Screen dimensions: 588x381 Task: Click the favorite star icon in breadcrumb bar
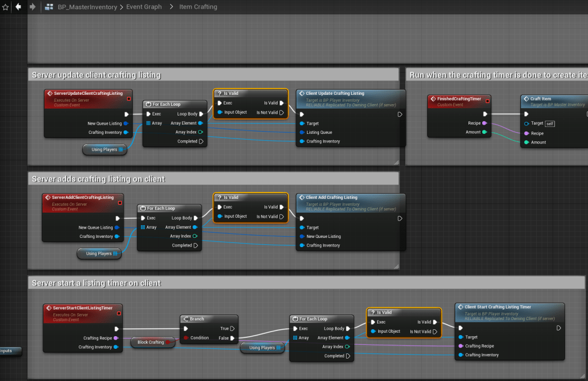click(x=5, y=7)
